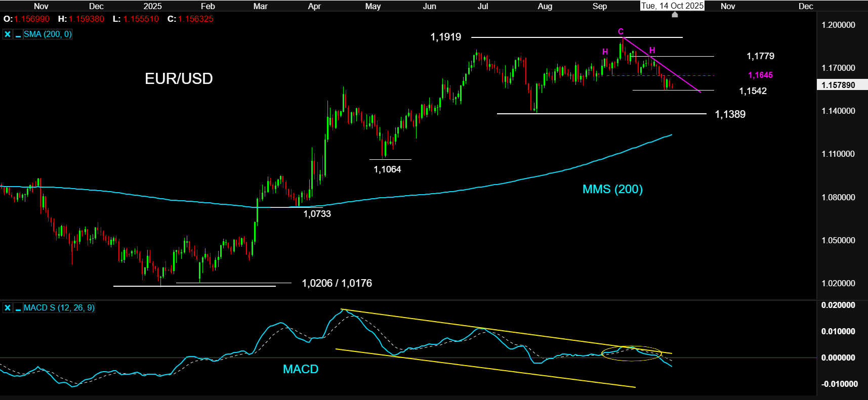Click the magenta 1,1645 level label
Screen dimensions: 868x400
pos(760,75)
